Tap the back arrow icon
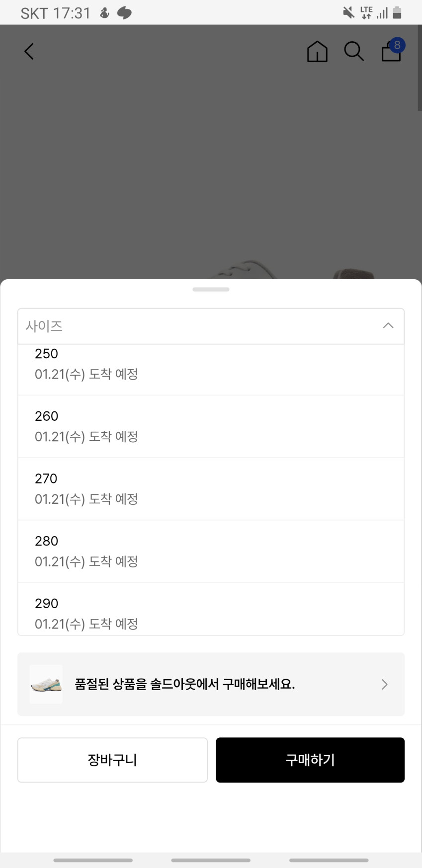Viewport: 422px width, 868px height. pos(29,51)
